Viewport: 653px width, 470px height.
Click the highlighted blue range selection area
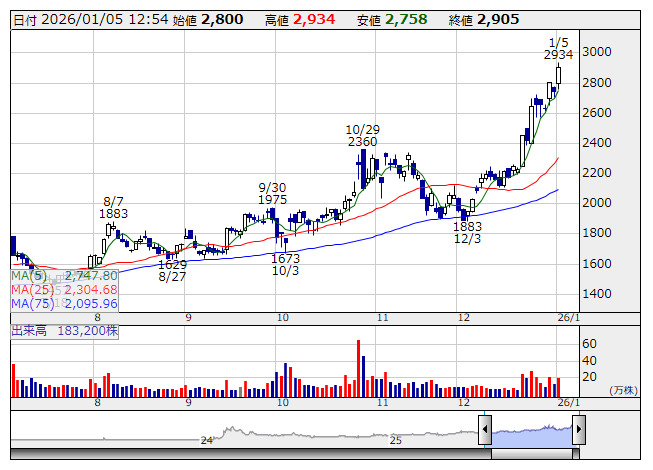tap(531, 434)
